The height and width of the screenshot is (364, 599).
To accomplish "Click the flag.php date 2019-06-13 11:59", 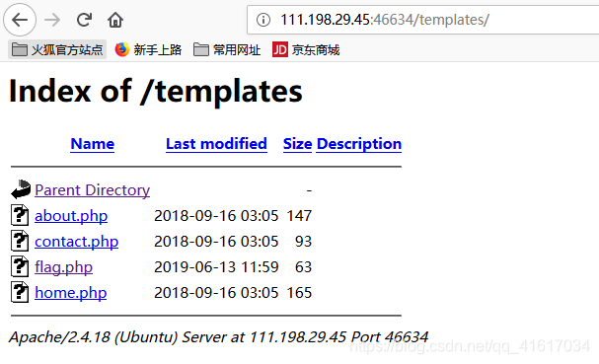I will (x=216, y=267).
